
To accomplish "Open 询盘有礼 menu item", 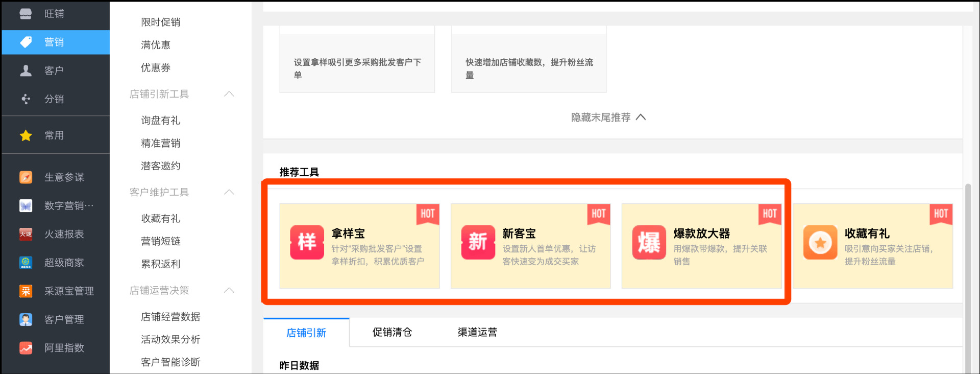I will [x=161, y=120].
